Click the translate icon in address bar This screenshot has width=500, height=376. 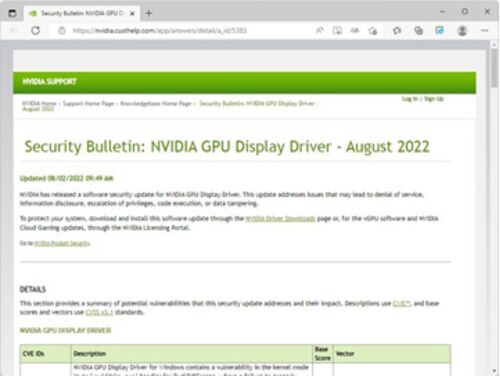(355, 31)
